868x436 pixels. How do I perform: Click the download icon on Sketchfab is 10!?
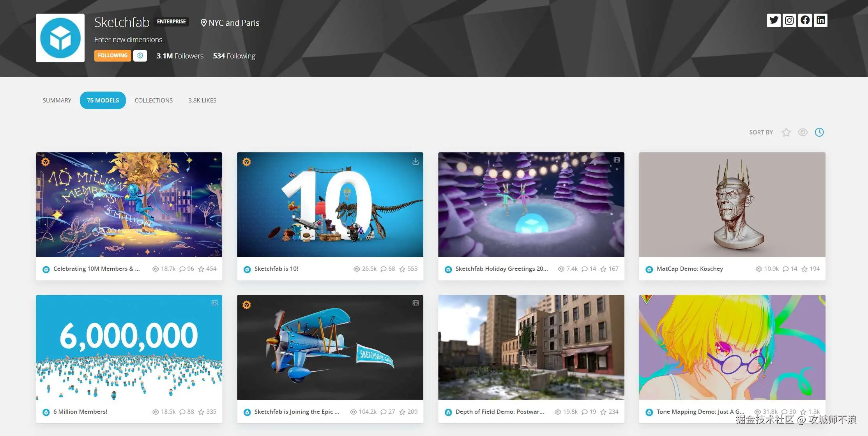[415, 161]
